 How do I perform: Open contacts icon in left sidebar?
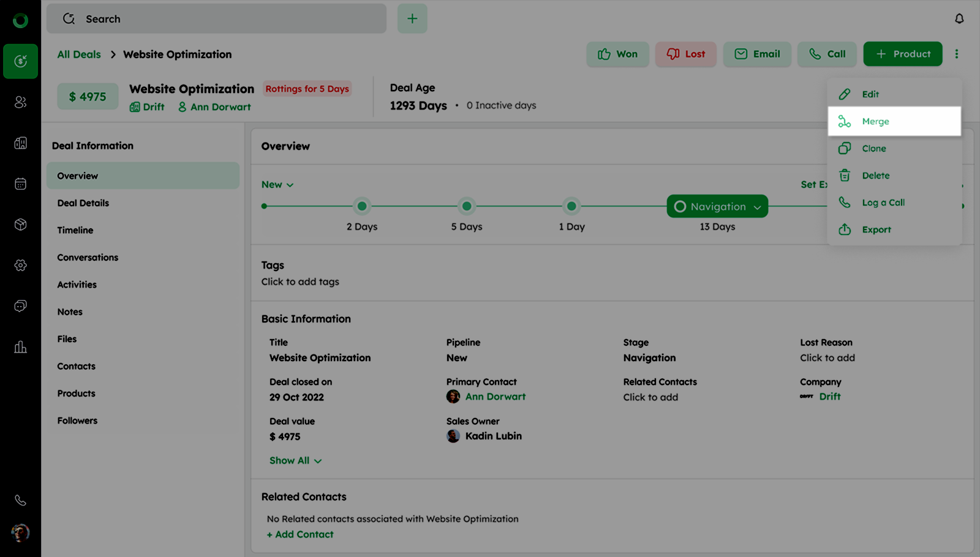[x=20, y=102]
